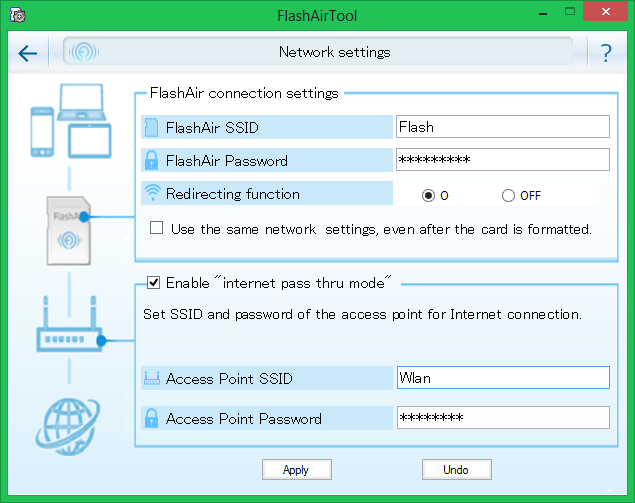Focus the Access Point Password field
Screen dimensions: 635x503
(x=503, y=418)
